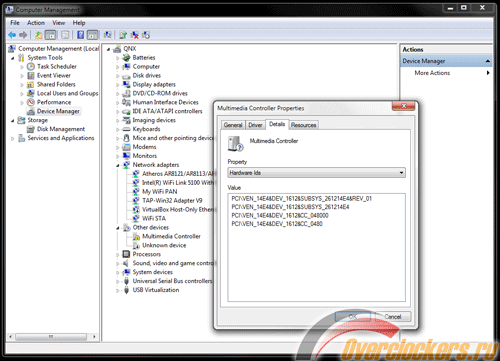The image size is (500, 361).
Task: Click the USB Virtualization icon
Action: tap(126, 290)
